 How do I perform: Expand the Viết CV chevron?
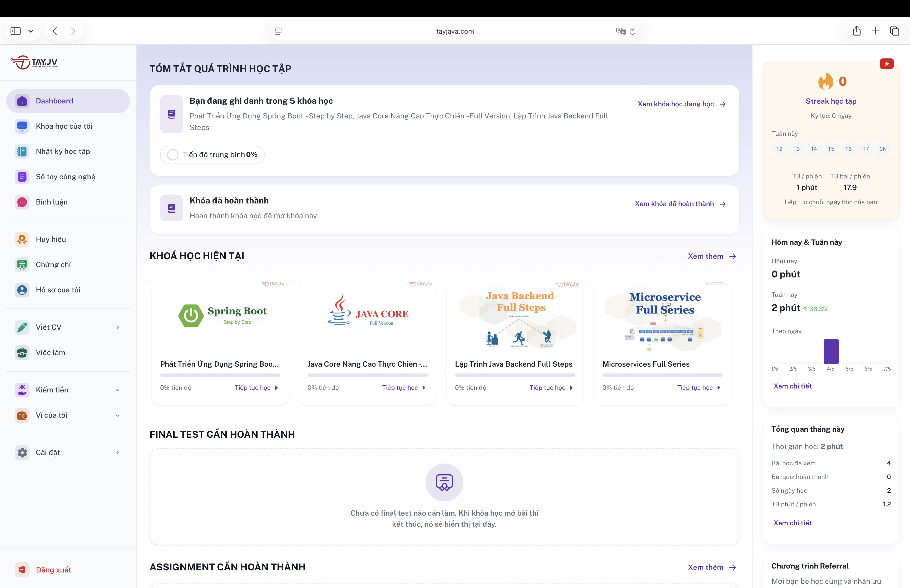pos(117,327)
